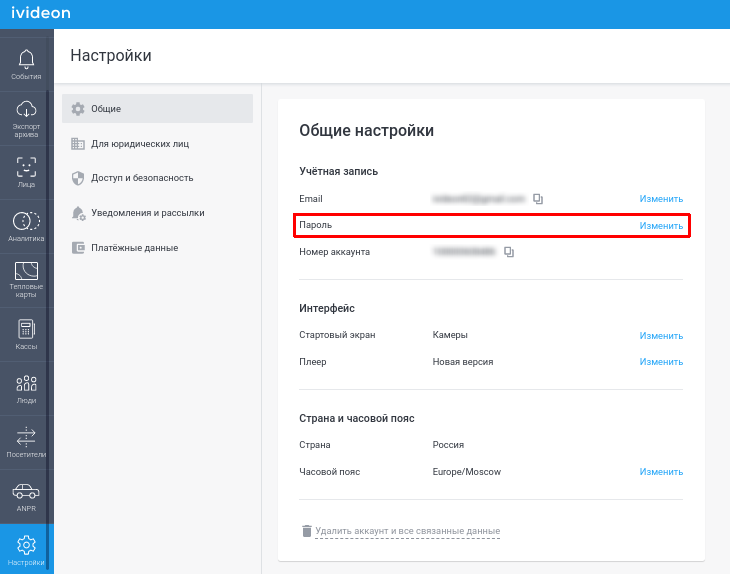The image size is (730, 574).
Task: Click the Учётная запись section title
Action: (x=338, y=171)
